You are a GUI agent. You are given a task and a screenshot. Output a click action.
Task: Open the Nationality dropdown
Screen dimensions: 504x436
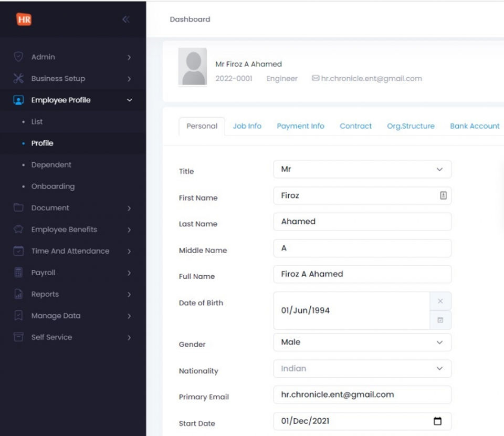(362, 368)
